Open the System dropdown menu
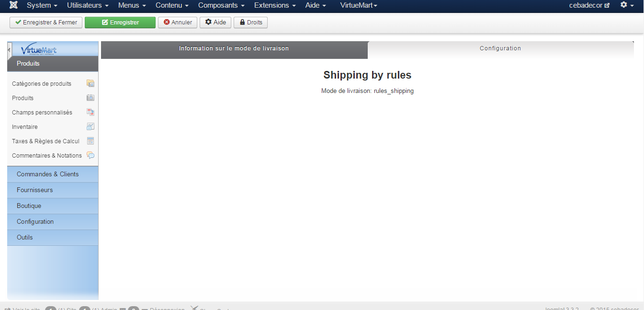Viewport: 644px width, 310px height. (42, 5)
